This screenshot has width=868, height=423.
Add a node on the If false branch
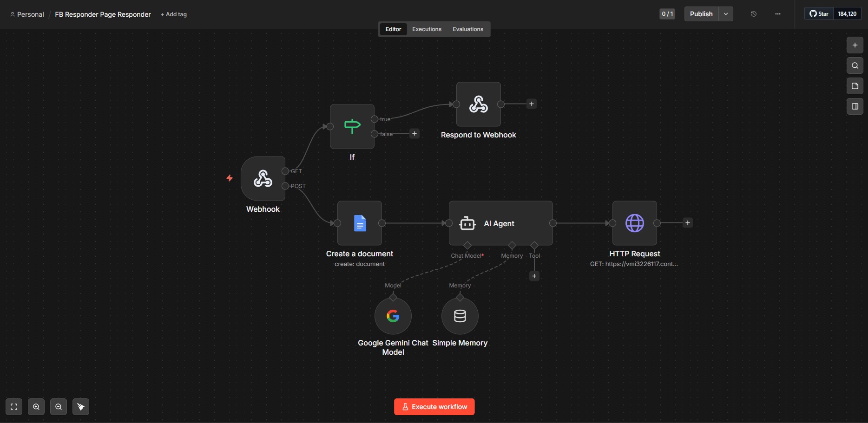click(414, 134)
